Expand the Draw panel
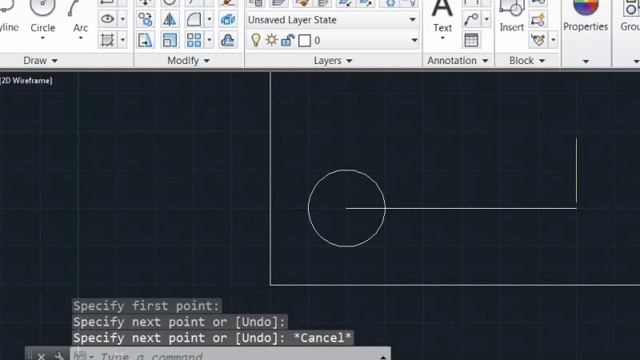The width and height of the screenshot is (640, 360). pyautogui.click(x=40, y=60)
